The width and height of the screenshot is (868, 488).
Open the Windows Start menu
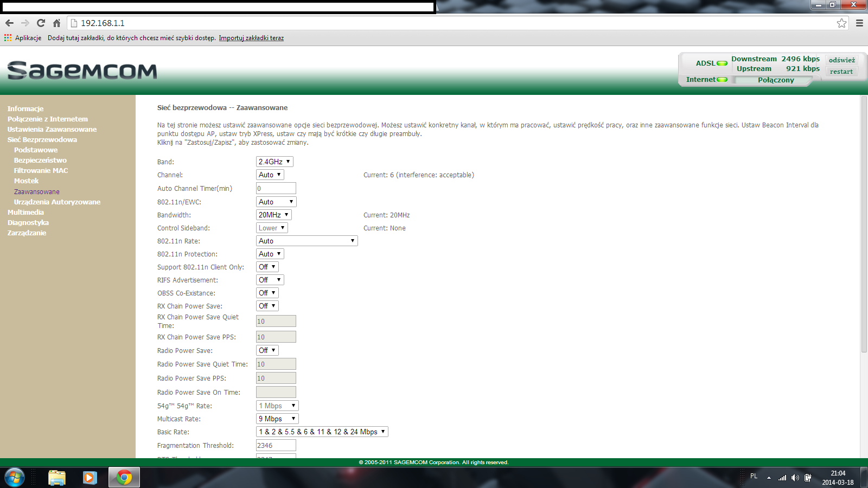(x=15, y=478)
